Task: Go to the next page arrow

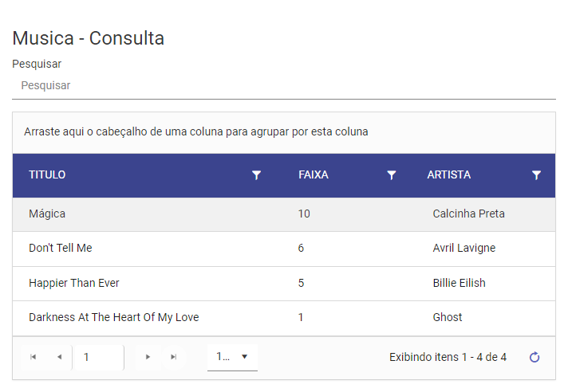Action: pyautogui.click(x=148, y=357)
